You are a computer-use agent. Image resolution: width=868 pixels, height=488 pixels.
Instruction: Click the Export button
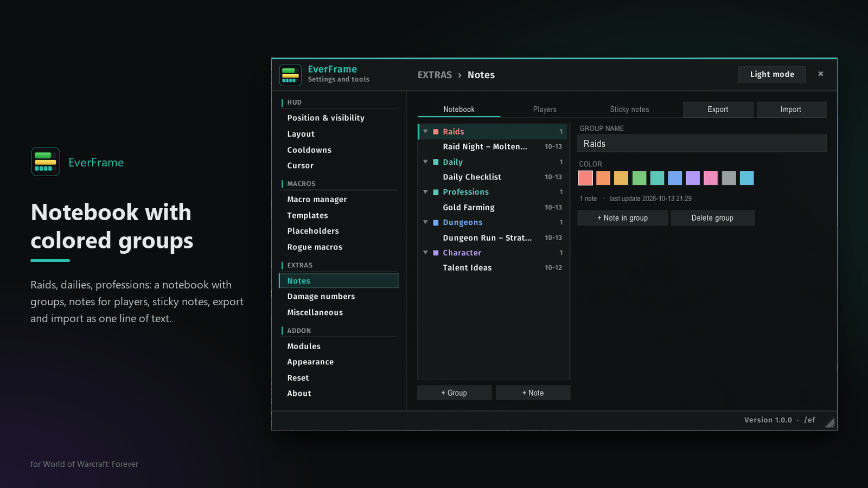(718, 110)
